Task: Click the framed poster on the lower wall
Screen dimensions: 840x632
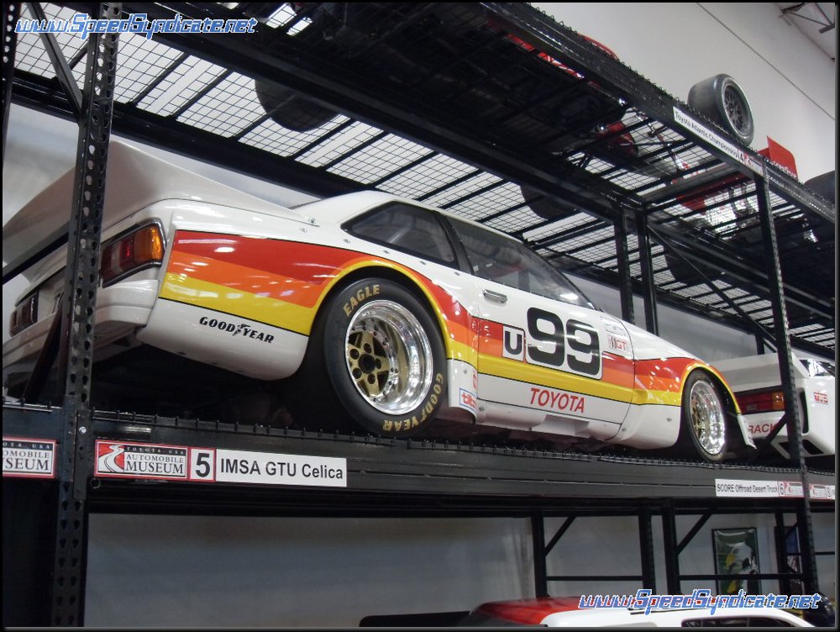Action: pos(736,559)
